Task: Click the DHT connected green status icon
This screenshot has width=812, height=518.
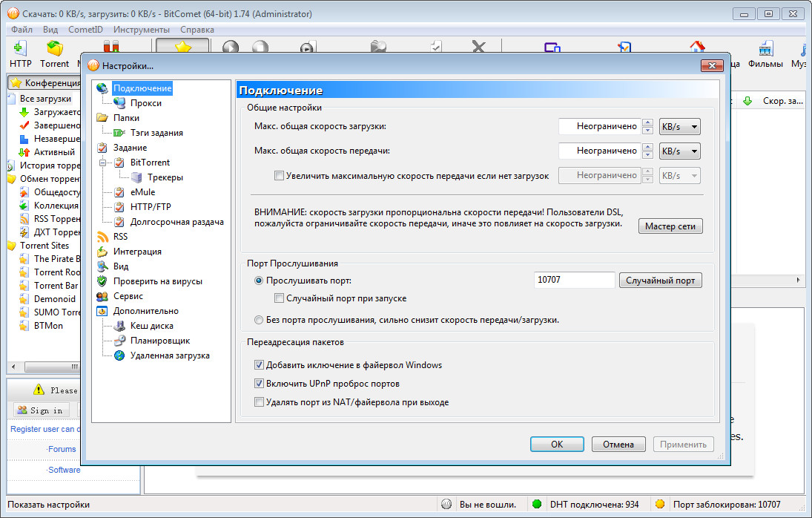Action: (536, 504)
